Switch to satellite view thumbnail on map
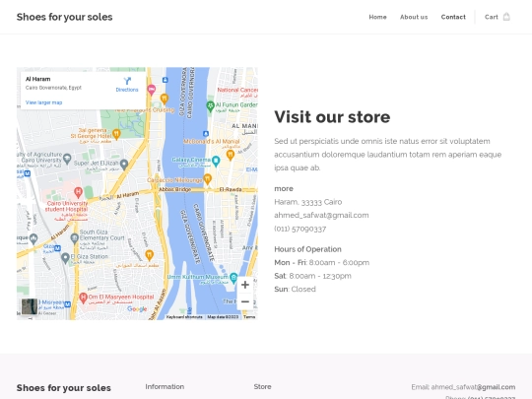 tap(30, 306)
